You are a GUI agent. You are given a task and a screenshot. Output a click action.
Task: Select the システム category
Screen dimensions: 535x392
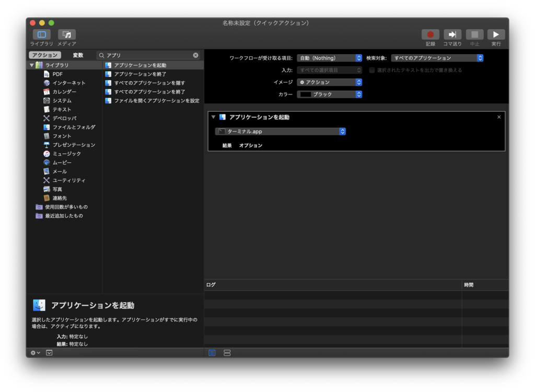[57, 101]
